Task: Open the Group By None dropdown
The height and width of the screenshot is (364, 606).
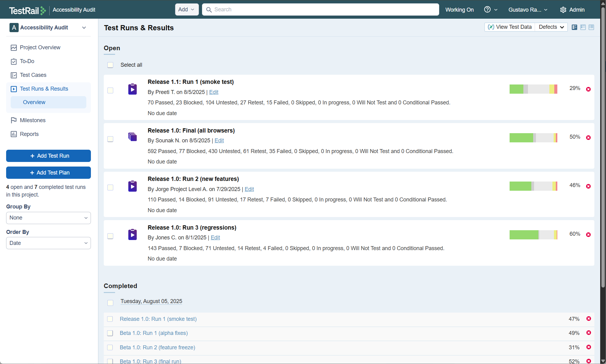Action: point(48,218)
